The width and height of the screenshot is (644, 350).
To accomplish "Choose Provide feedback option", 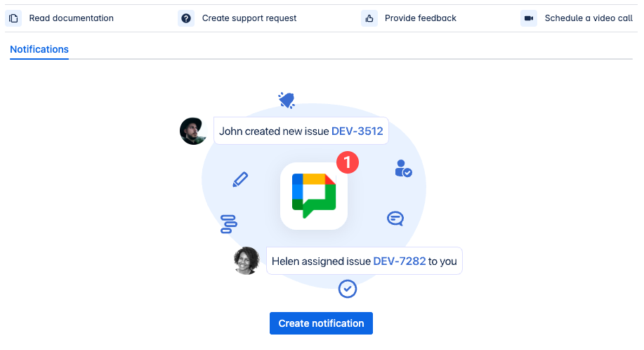I will point(420,18).
